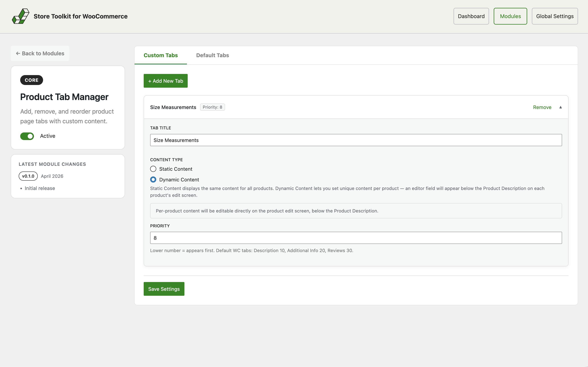Click the Back to Modules link
This screenshot has height=367, width=588.
click(40, 53)
